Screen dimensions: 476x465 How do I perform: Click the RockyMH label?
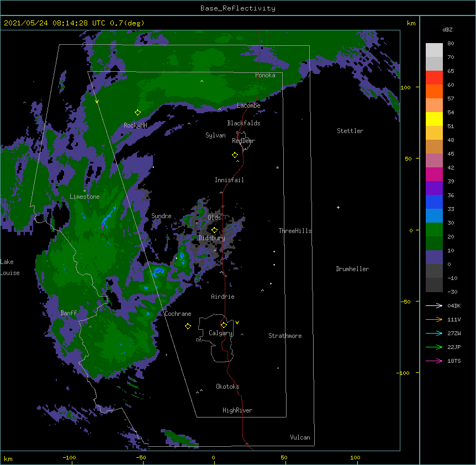135,125
